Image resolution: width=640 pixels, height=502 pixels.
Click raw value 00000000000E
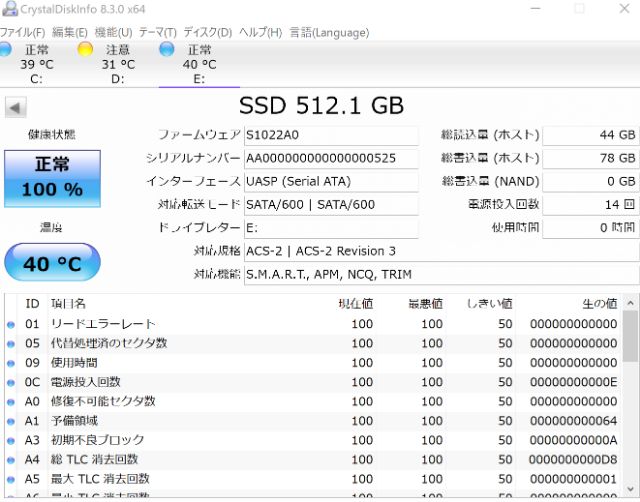(x=573, y=382)
